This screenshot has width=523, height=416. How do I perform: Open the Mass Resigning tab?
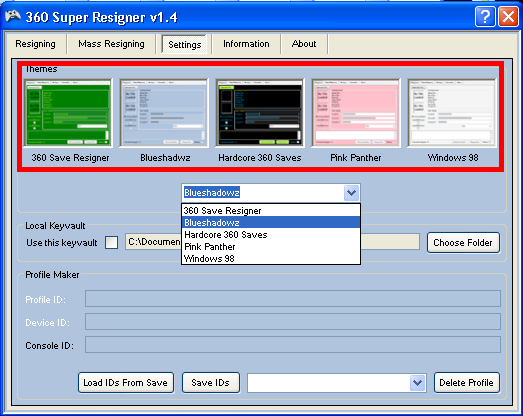[111, 44]
